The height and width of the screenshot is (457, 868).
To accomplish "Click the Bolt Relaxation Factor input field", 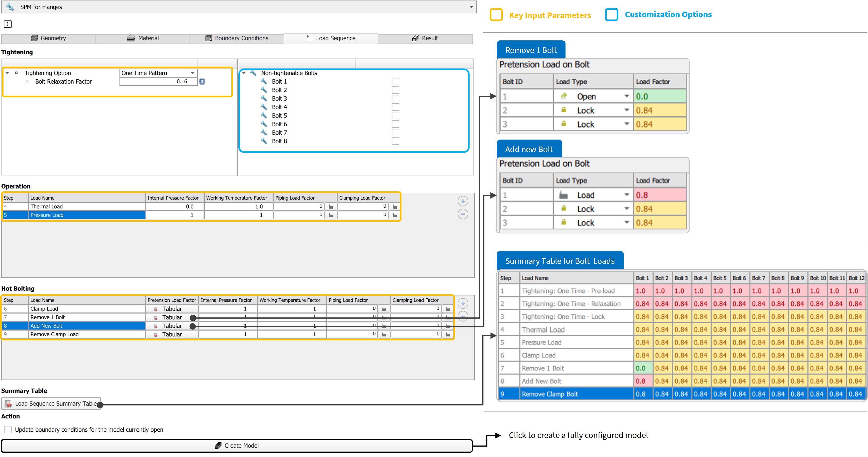I will pyautogui.click(x=158, y=82).
